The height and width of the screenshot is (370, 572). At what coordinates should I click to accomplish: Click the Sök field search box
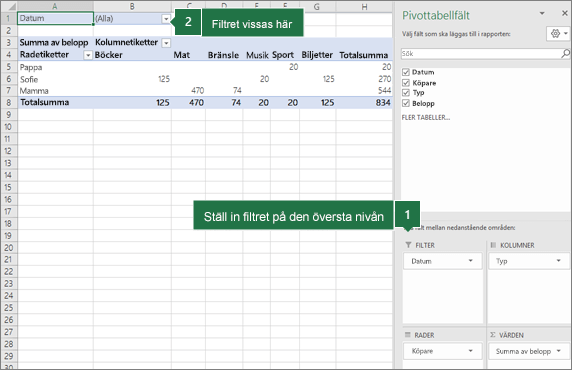click(480, 54)
